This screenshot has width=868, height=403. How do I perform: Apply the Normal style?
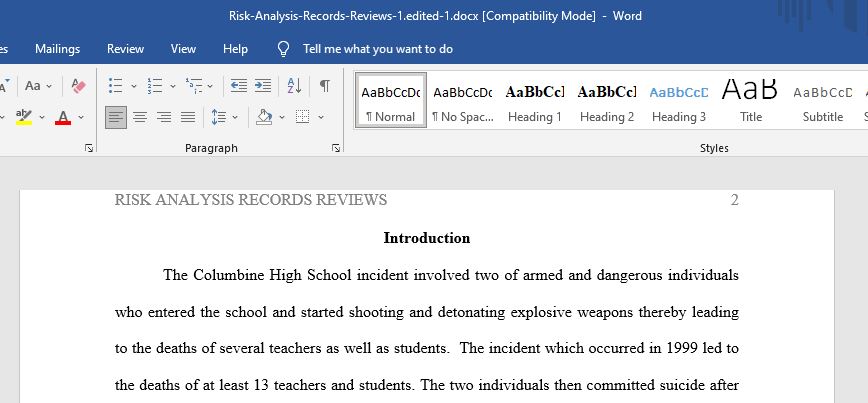391,100
